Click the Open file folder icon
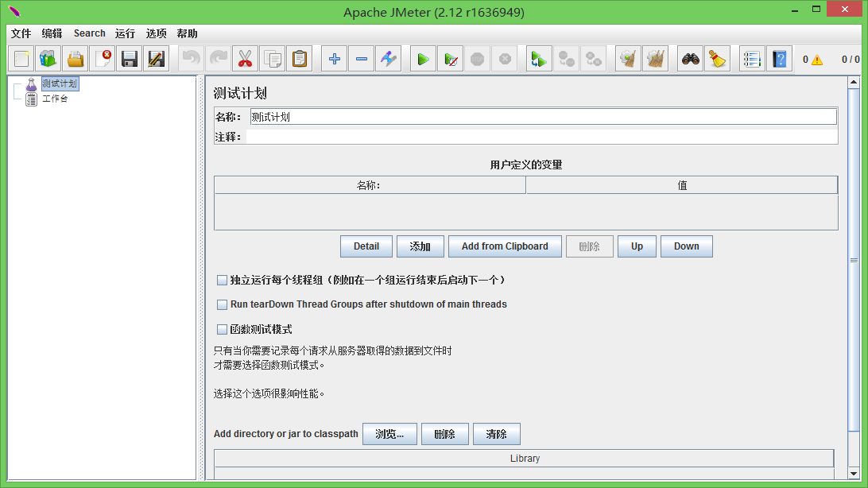 tap(76, 59)
